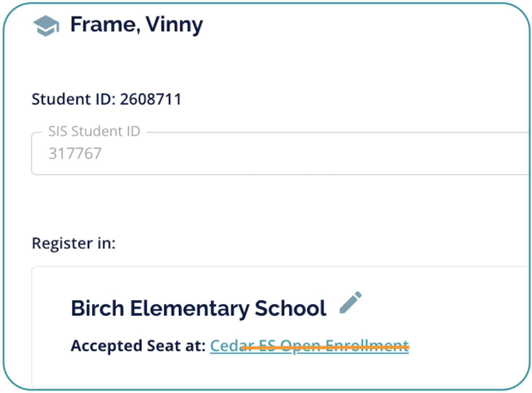The height and width of the screenshot is (393, 532).
Task: Click the word Vinny in the header
Action: [174, 25]
